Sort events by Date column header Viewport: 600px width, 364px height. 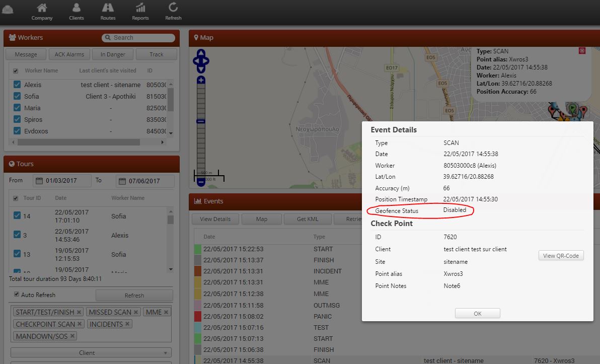coord(209,237)
